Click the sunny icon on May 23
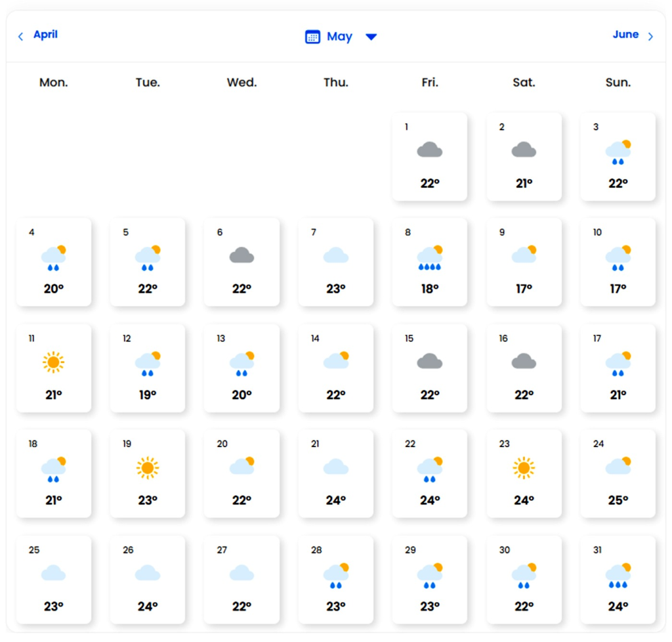The height and width of the screenshot is (642, 672). click(x=524, y=467)
